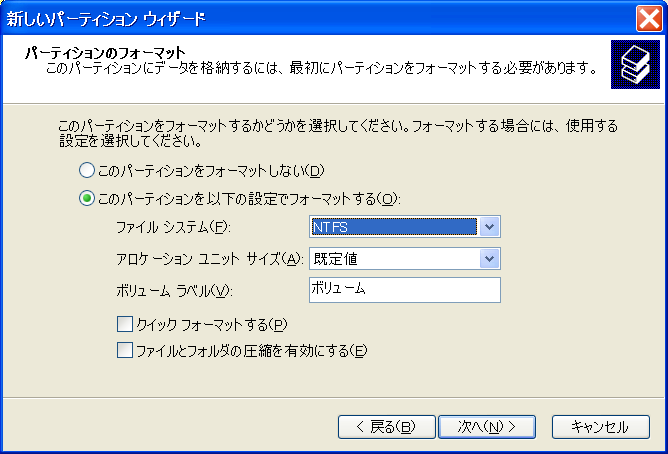668x454 pixels.
Task: Enable the クイック フォーマットする checkbox
Action: [125, 324]
